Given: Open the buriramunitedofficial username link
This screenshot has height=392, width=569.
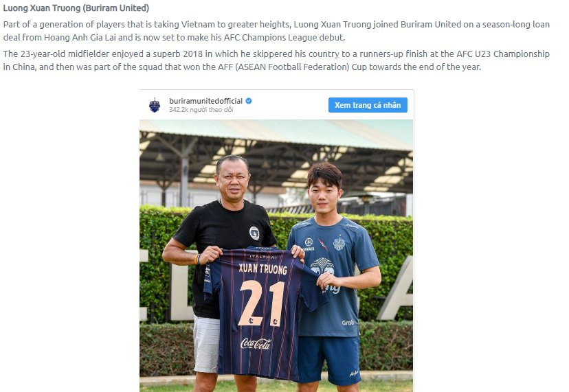Looking at the screenshot, I should (205, 101).
